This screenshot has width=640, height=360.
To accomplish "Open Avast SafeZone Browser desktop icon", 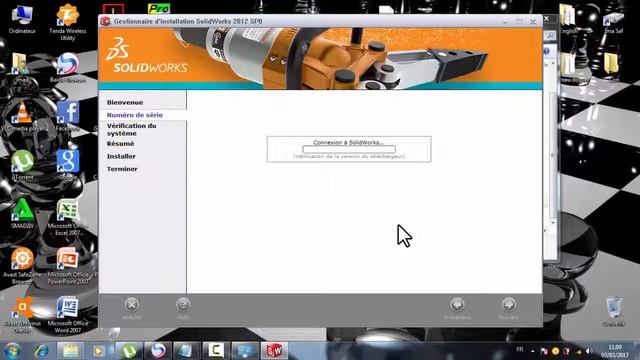I will 22,266.
